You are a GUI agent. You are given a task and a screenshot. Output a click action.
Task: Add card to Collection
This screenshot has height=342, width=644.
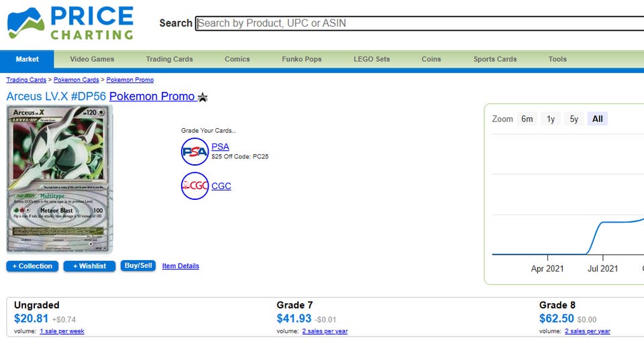(32, 266)
